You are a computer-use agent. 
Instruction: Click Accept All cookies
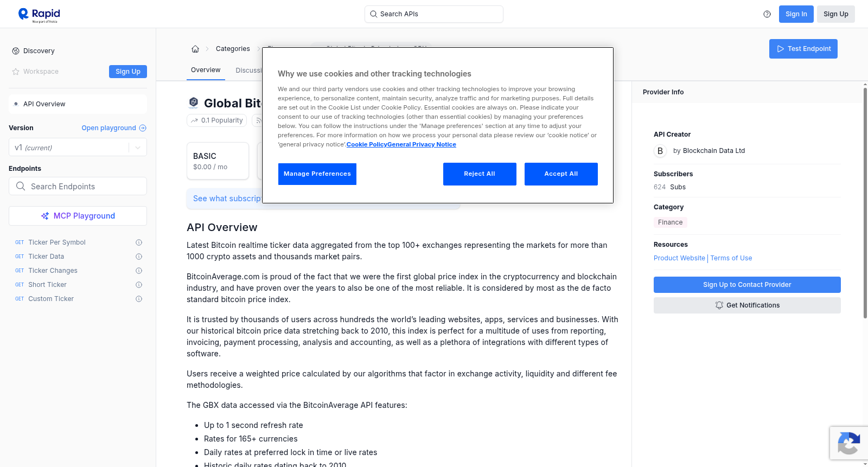coord(561,174)
